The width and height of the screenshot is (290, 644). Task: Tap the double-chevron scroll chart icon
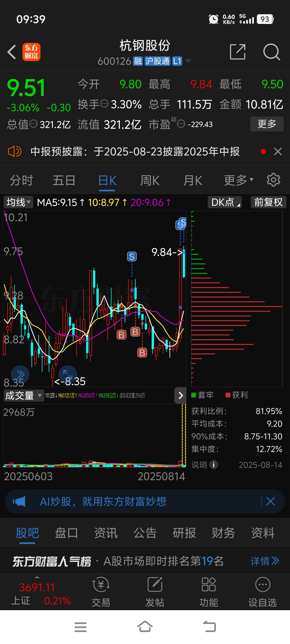(20, 374)
